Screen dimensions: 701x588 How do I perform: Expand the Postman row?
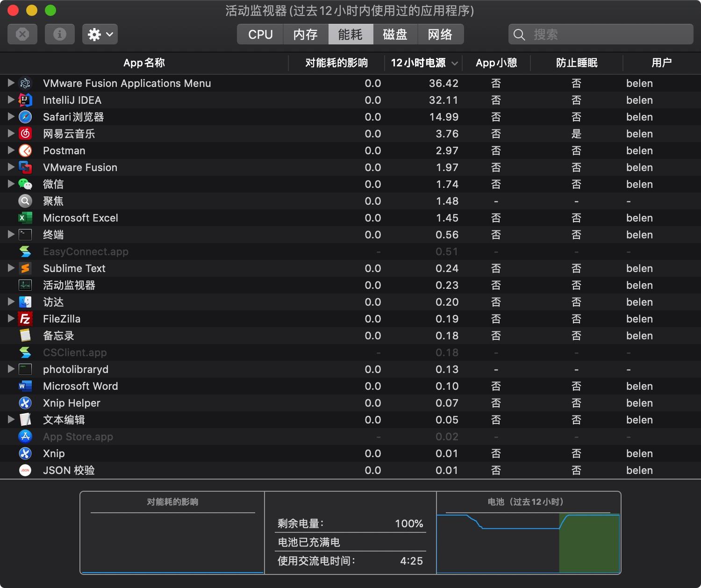(11, 150)
